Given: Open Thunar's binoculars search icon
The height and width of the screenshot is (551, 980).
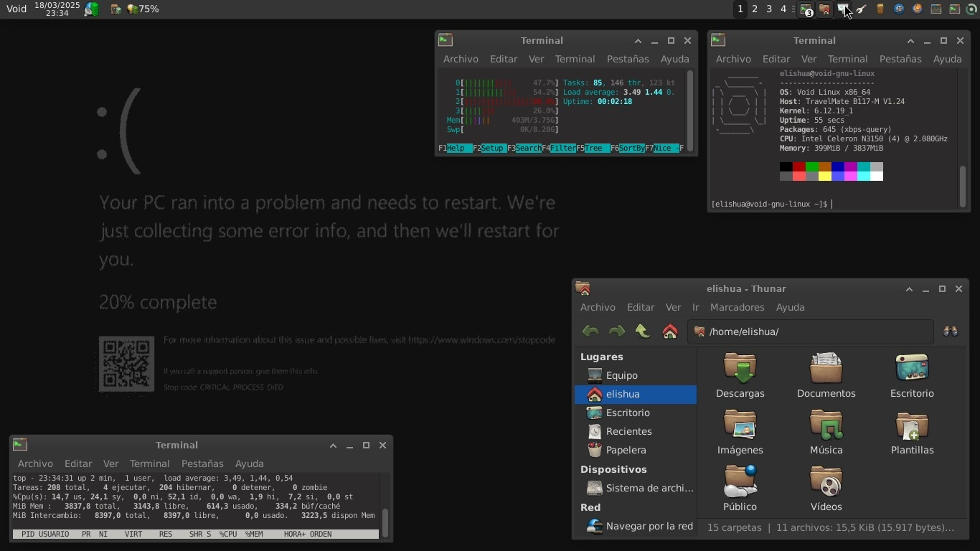Looking at the screenshot, I should 950,331.
